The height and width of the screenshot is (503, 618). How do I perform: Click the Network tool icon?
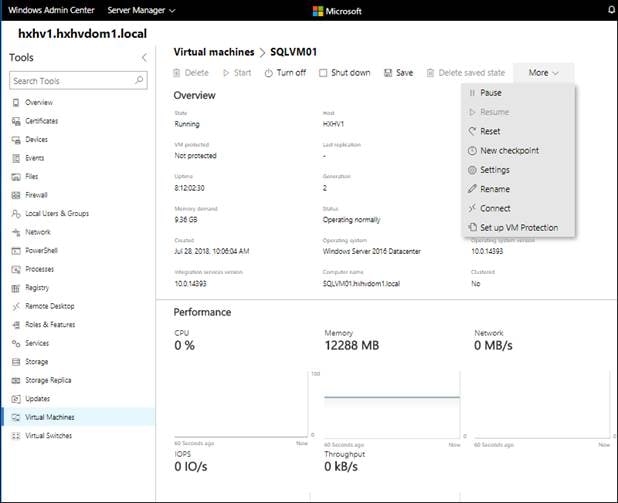[x=16, y=232]
